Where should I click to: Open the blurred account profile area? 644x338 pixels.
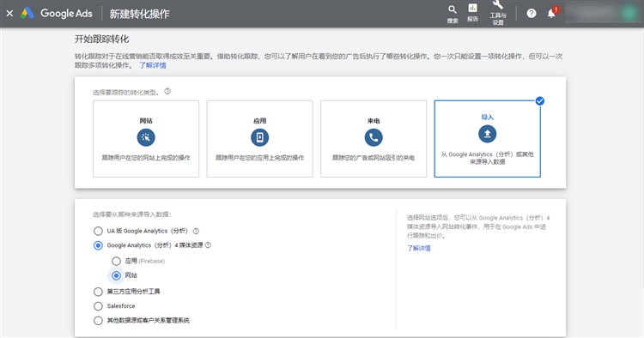pos(602,14)
